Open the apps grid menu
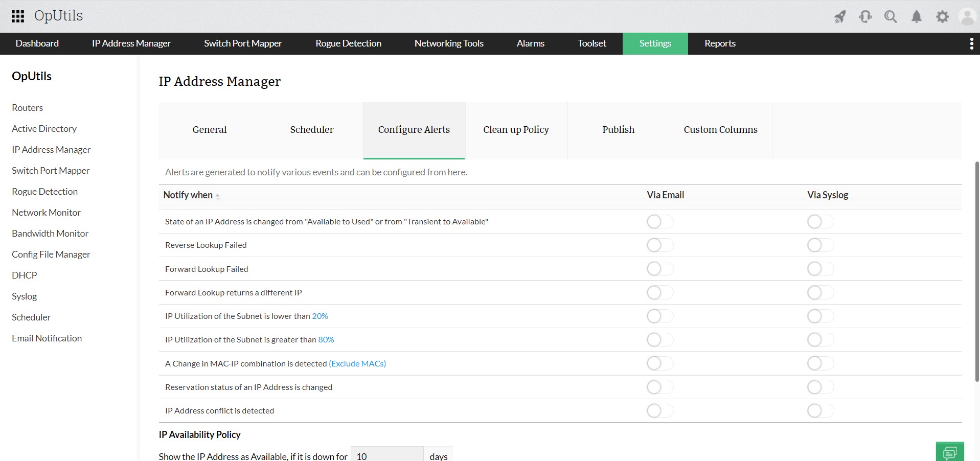Image resolution: width=980 pixels, height=461 pixels. 17,16
